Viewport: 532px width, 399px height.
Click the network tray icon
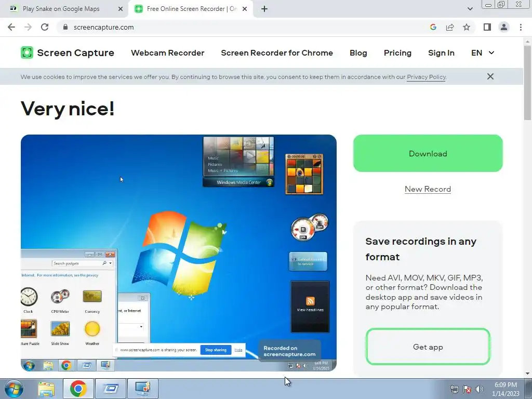(x=454, y=389)
